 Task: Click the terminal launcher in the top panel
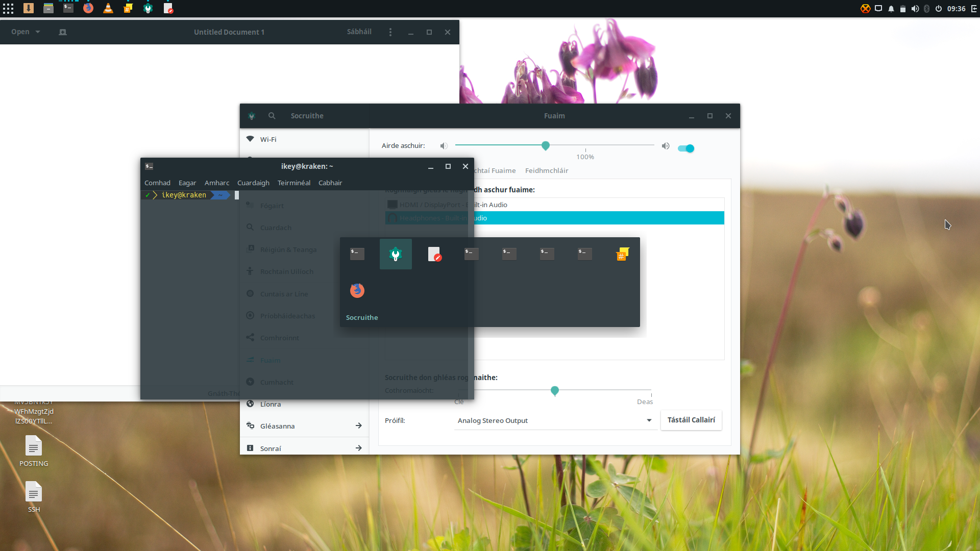click(68, 8)
